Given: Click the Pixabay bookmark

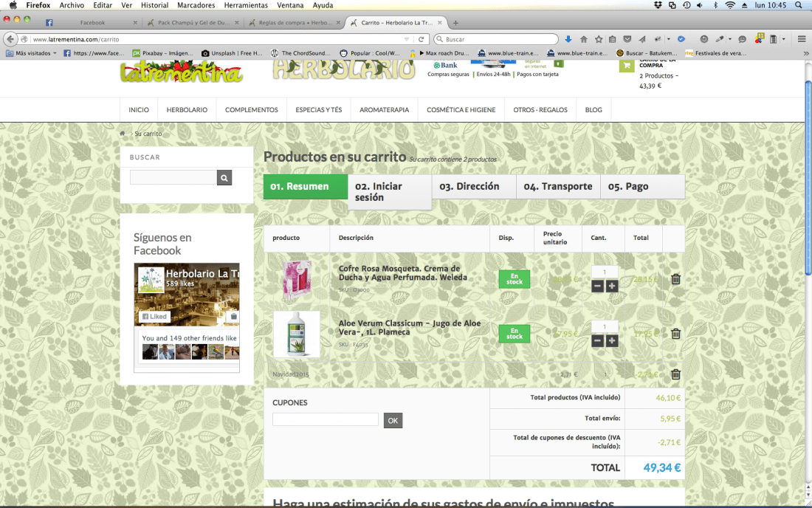Looking at the screenshot, I should [x=162, y=53].
